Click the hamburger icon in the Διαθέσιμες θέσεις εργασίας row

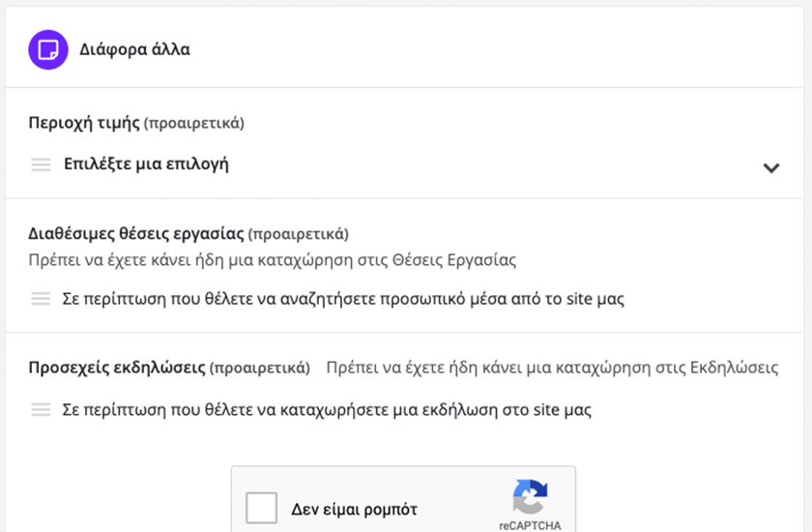pos(41,299)
